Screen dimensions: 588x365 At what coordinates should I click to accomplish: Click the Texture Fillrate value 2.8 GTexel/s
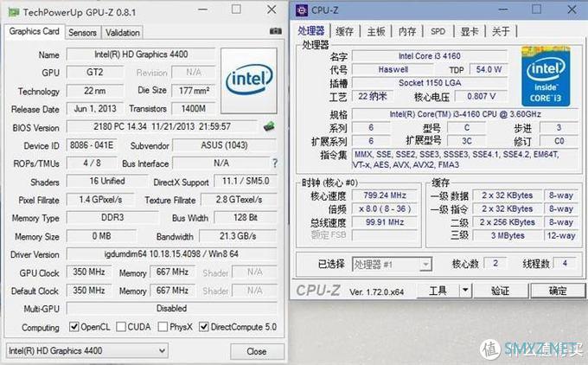coord(239,200)
